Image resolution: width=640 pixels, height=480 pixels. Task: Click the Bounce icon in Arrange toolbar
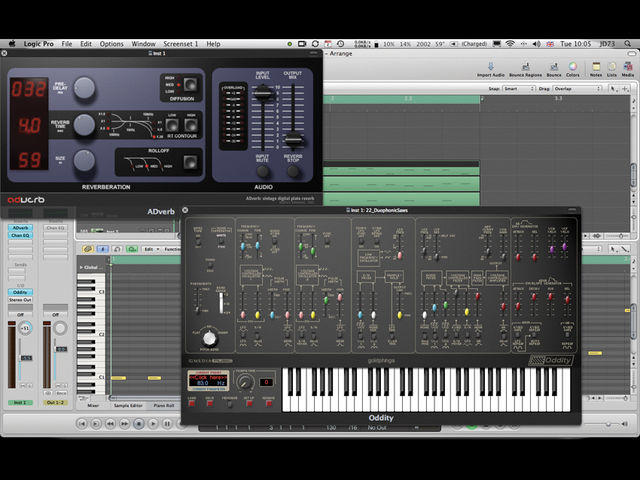553,67
